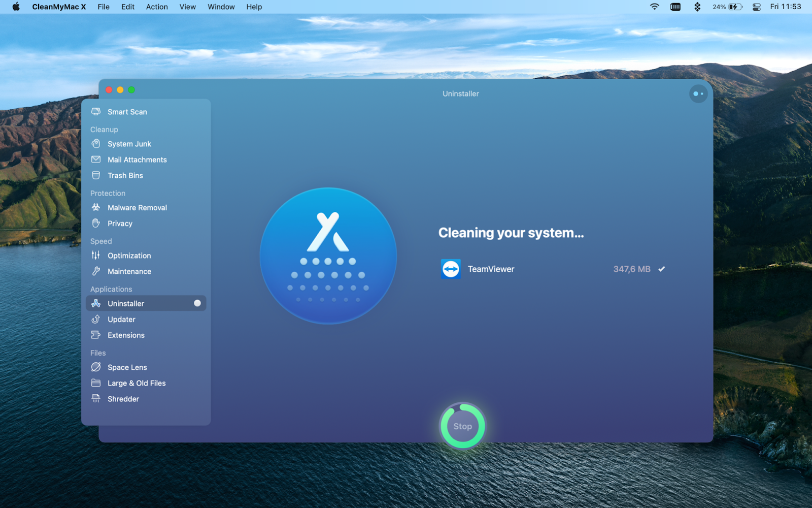Select Large & Old Files
The image size is (812, 508).
point(146,383)
